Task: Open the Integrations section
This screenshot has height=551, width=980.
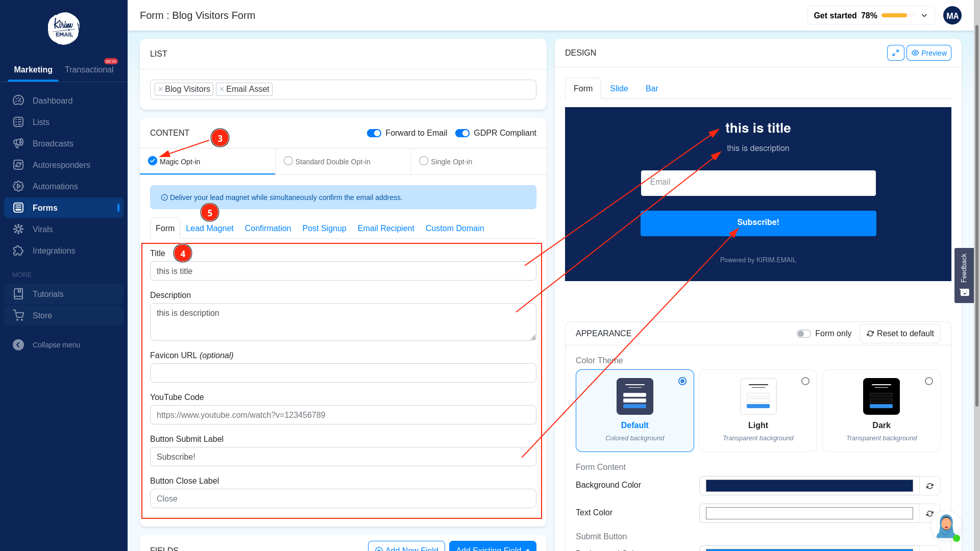Action: tap(54, 251)
